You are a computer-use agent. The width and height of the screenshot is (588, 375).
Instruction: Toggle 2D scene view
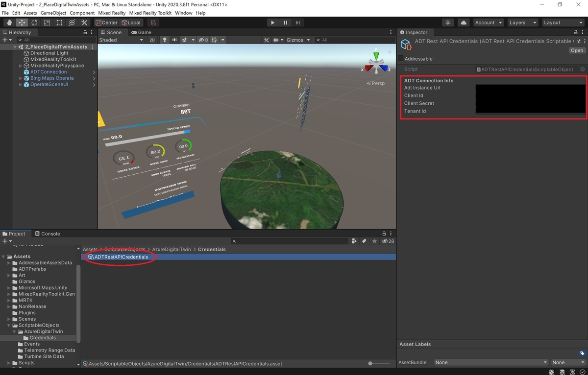pos(152,40)
